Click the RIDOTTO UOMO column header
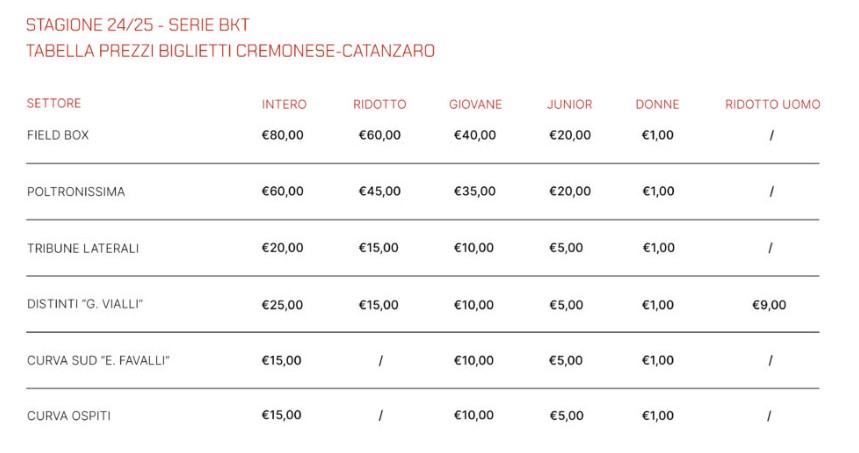 (x=772, y=104)
